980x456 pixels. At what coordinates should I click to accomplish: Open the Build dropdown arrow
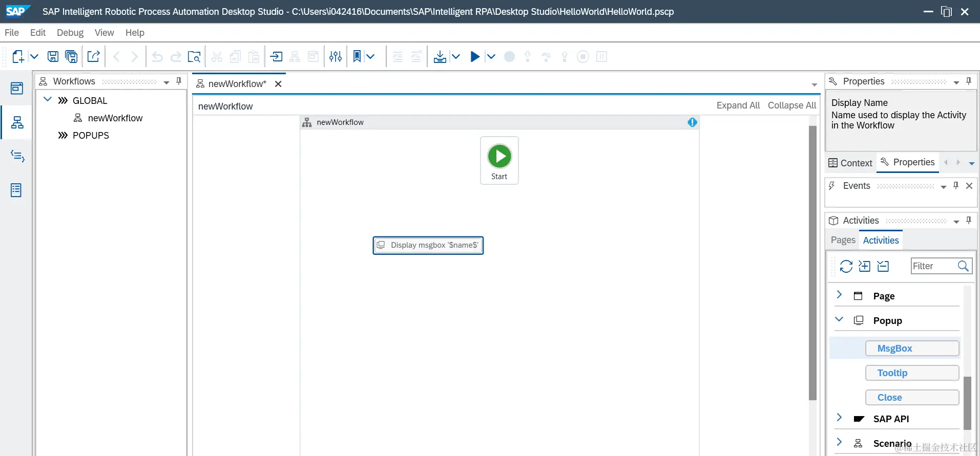456,56
